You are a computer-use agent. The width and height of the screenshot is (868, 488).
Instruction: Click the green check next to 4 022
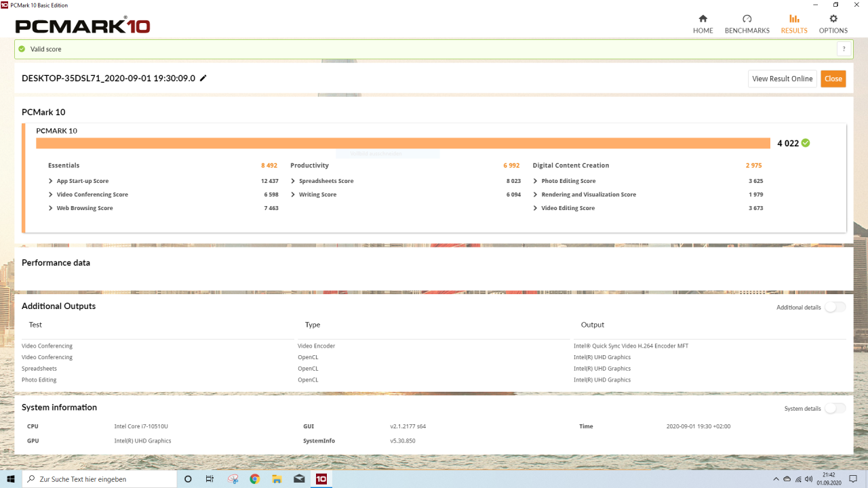pos(806,143)
